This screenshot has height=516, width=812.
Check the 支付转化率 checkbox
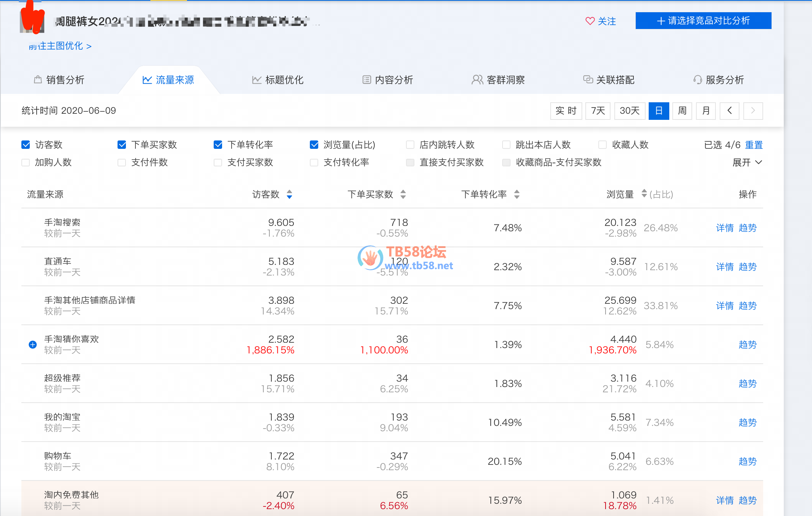(x=314, y=163)
